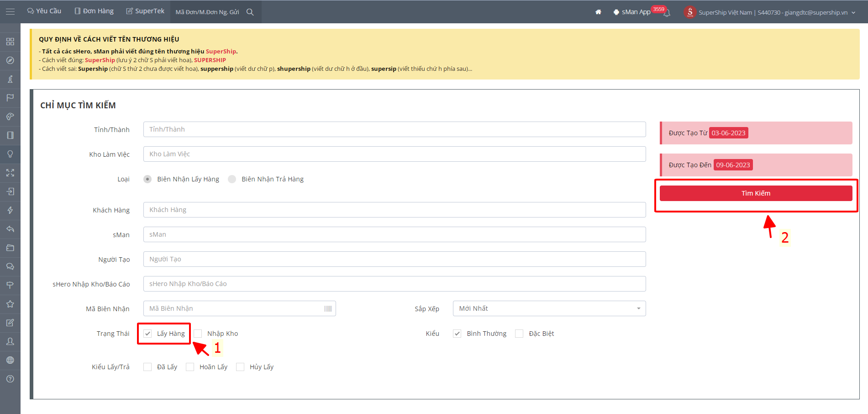Check the Đã Lấy checkbox

point(147,367)
